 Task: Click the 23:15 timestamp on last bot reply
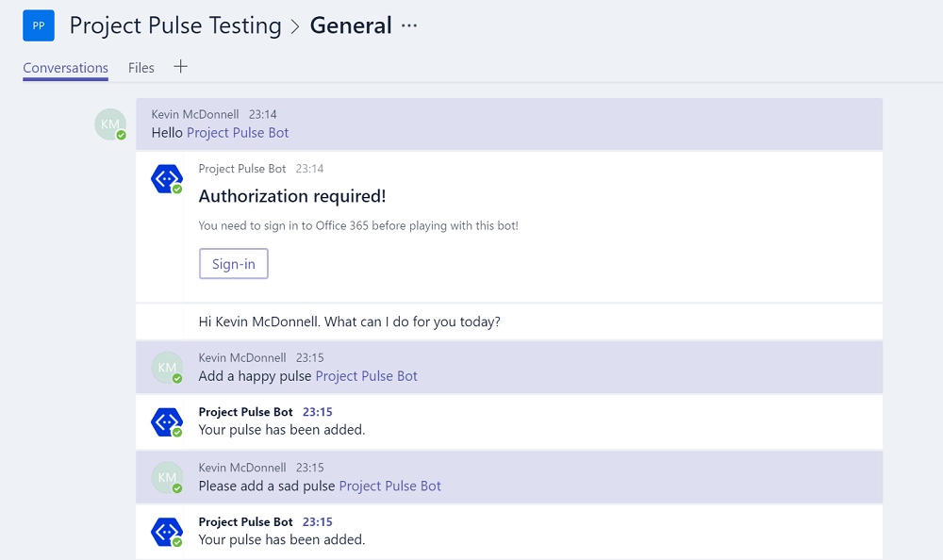pyautogui.click(x=317, y=522)
